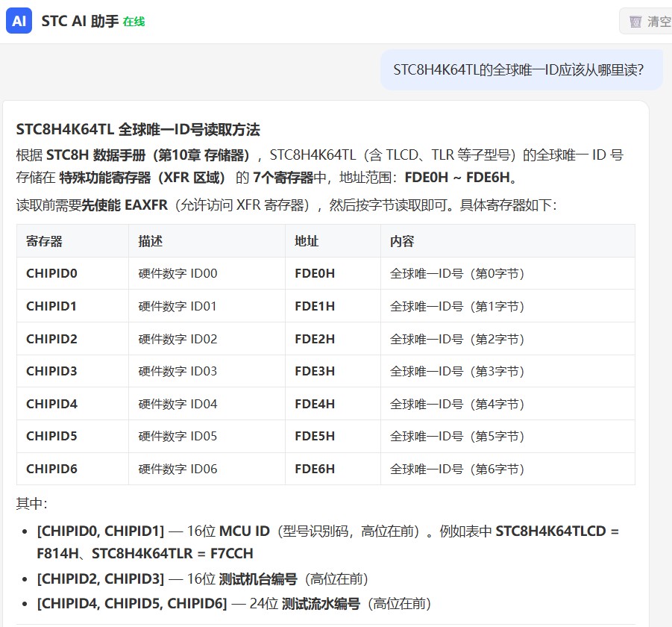Click the bullet text [CHIPID0, CHIPID1]

point(101,531)
